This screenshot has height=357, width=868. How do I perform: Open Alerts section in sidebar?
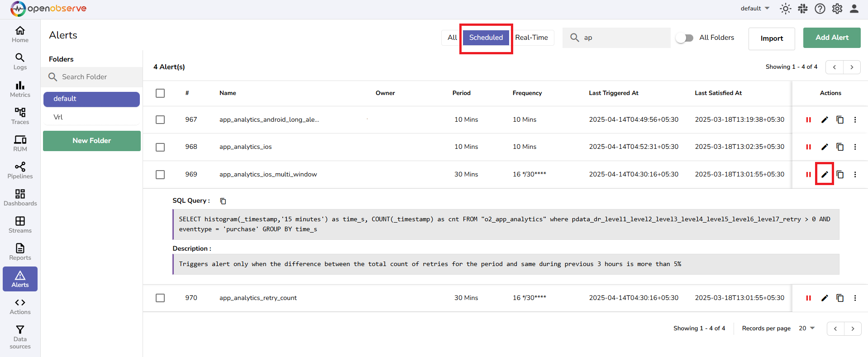click(20, 279)
